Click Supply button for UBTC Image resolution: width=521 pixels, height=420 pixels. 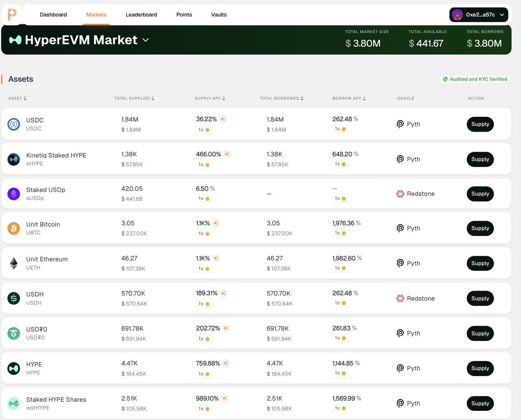click(480, 228)
